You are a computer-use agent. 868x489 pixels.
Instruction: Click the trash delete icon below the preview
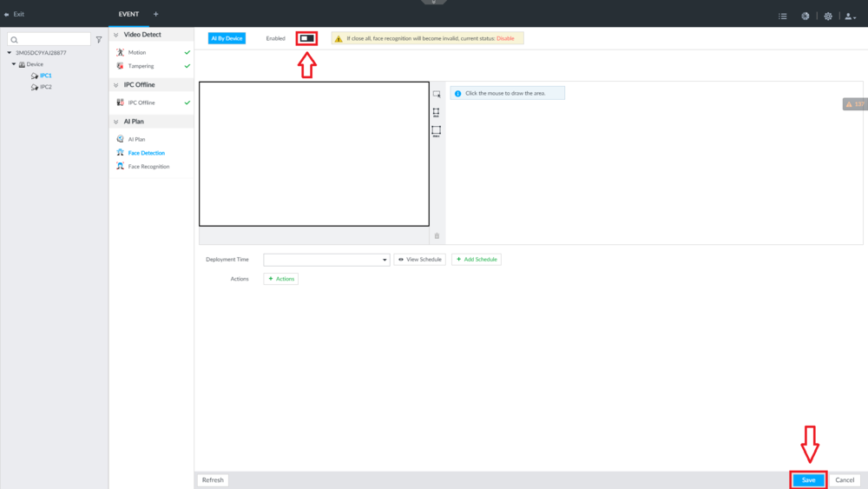[437, 236]
